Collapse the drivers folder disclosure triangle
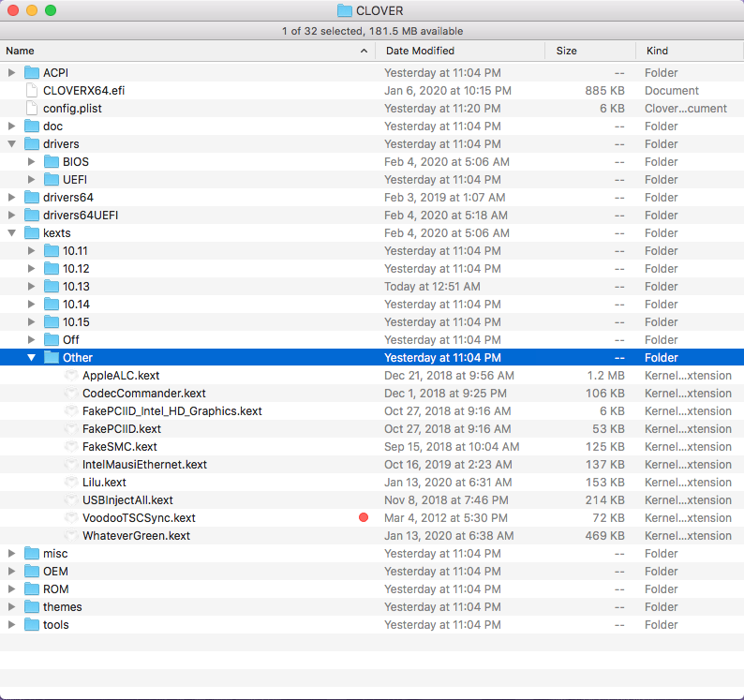Image resolution: width=744 pixels, height=700 pixels. click(12, 143)
